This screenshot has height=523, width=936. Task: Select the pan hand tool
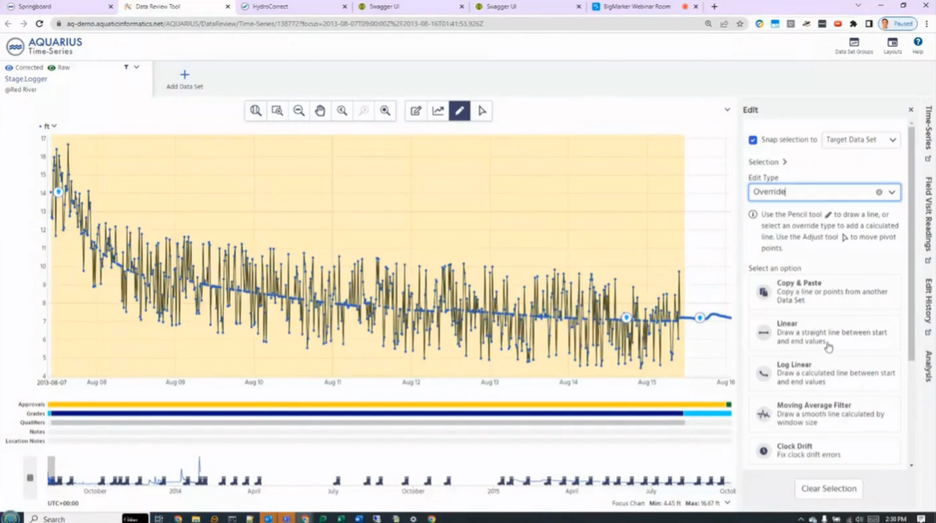(x=321, y=110)
